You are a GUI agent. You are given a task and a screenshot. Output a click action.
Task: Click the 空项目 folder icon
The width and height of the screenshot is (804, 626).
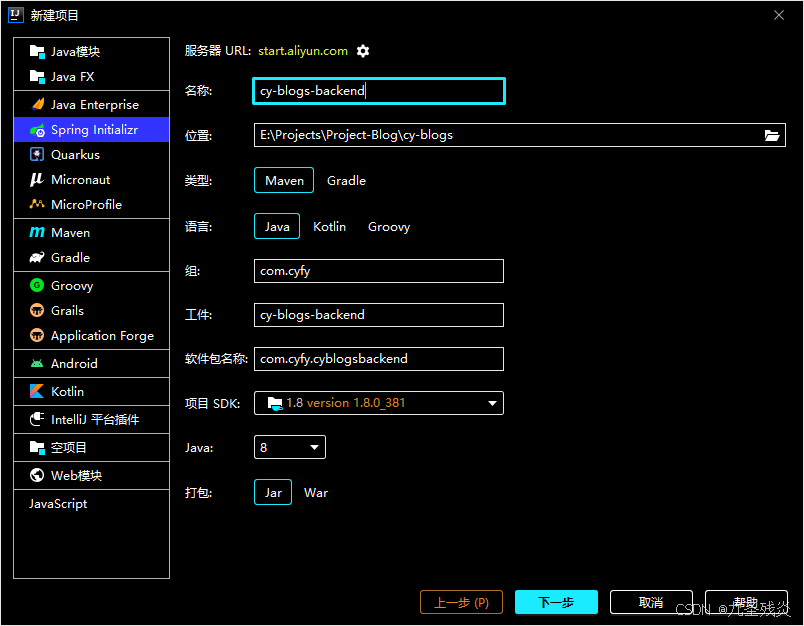point(37,448)
